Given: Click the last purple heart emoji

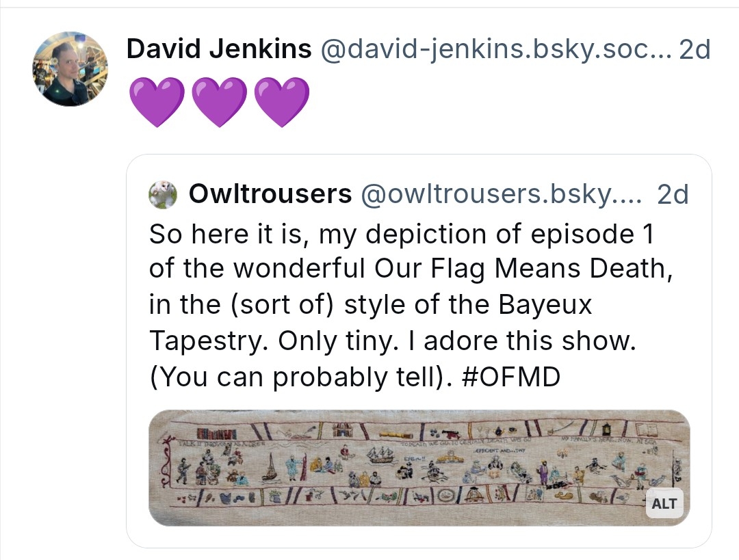Looking at the screenshot, I should [281, 101].
